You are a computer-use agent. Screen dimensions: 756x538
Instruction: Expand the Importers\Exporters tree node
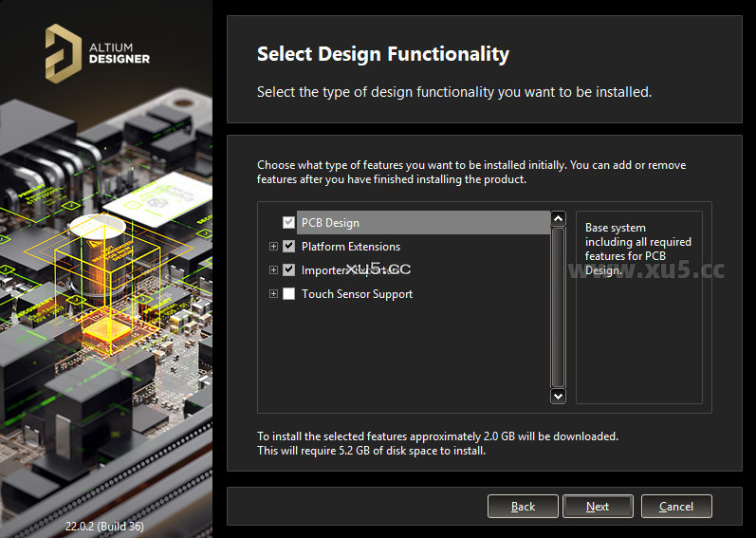click(x=274, y=270)
